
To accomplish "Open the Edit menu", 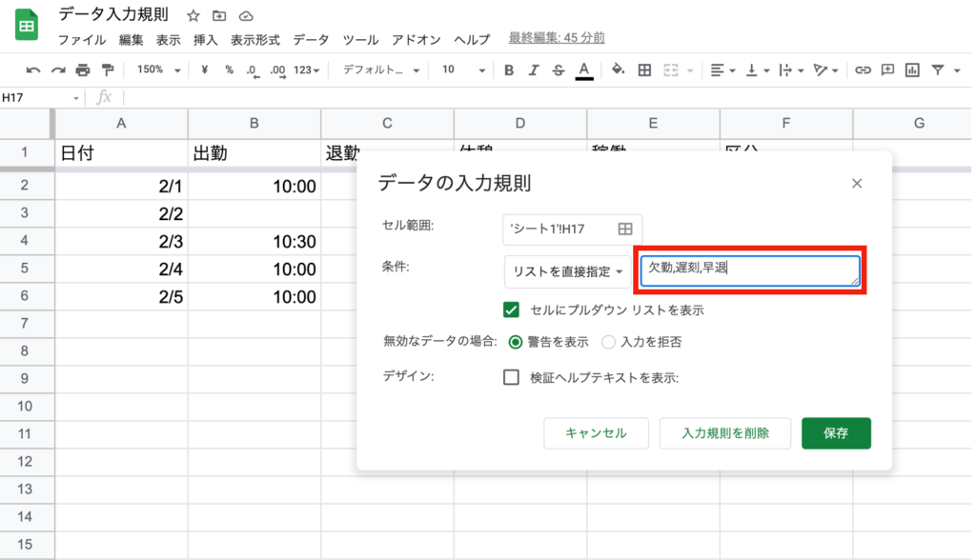I will tap(131, 40).
